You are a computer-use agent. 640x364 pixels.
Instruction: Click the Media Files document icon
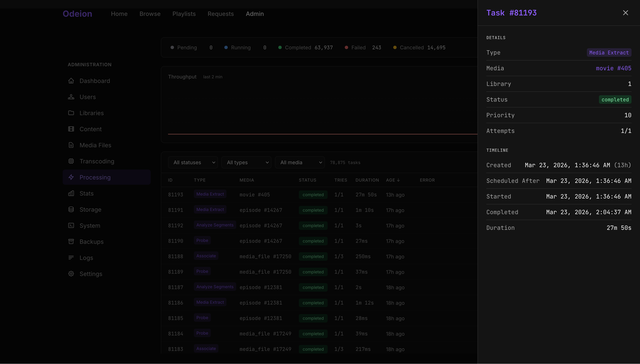pyautogui.click(x=71, y=145)
